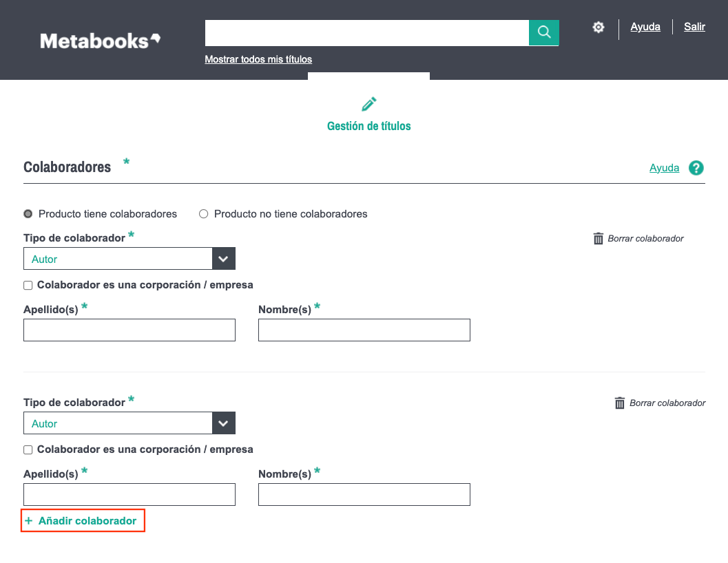Screen dimensions: 728x563
Task: Open settings via the gear icon
Action: click(599, 28)
